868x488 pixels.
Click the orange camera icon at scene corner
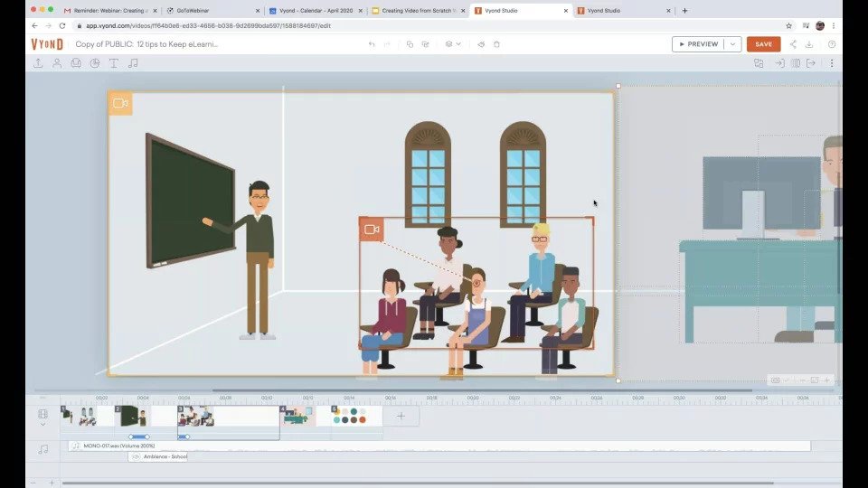tap(119, 103)
